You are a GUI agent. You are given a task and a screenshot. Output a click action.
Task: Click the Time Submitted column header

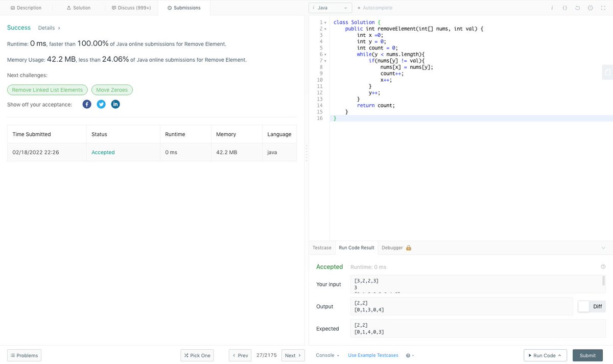[x=32, y=134]
